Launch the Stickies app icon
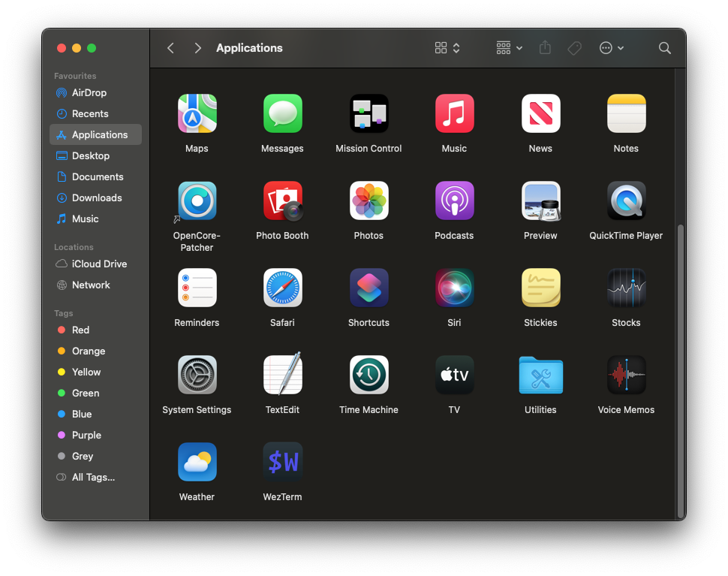Screen dimensions: 728x576 click(x=540, y=287)
